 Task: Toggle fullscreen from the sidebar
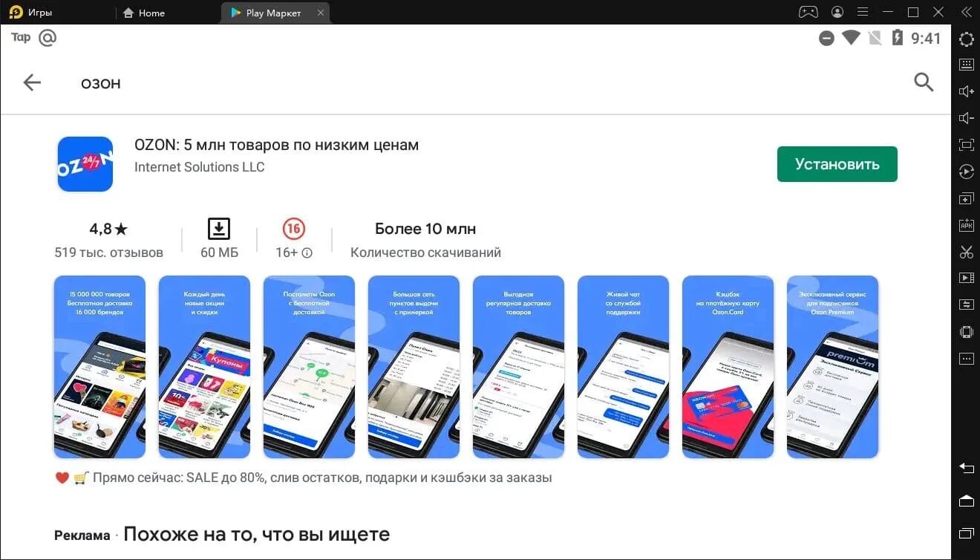pyautogui.click(x=966, y=145)
